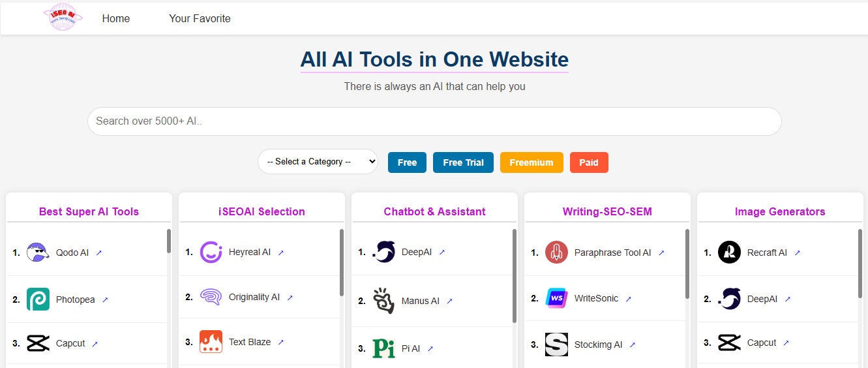Filter tools by the Free button
This screenshot has height=368, width=868.
(x=407, y=162)
